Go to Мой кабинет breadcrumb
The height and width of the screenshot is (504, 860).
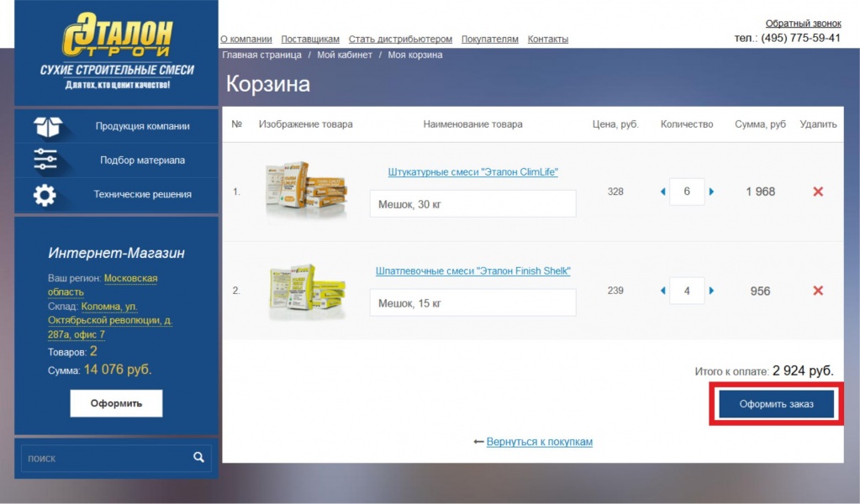(345, 55)
